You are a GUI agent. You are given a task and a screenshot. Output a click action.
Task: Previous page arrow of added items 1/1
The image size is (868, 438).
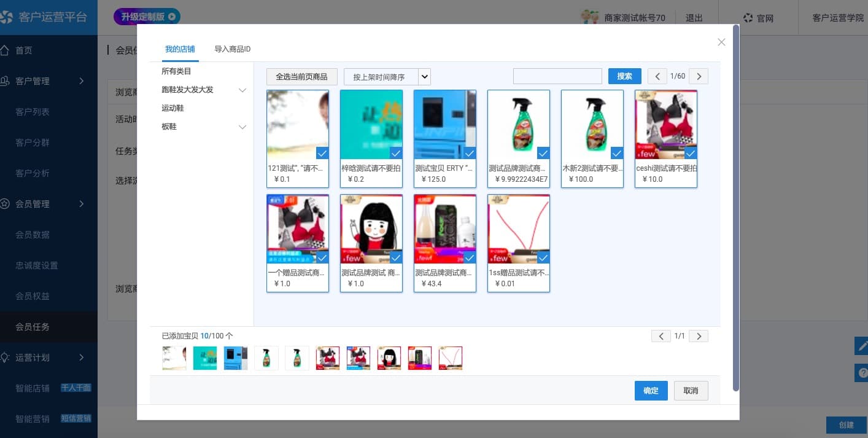pyautogui.click(x=661, y=336)
